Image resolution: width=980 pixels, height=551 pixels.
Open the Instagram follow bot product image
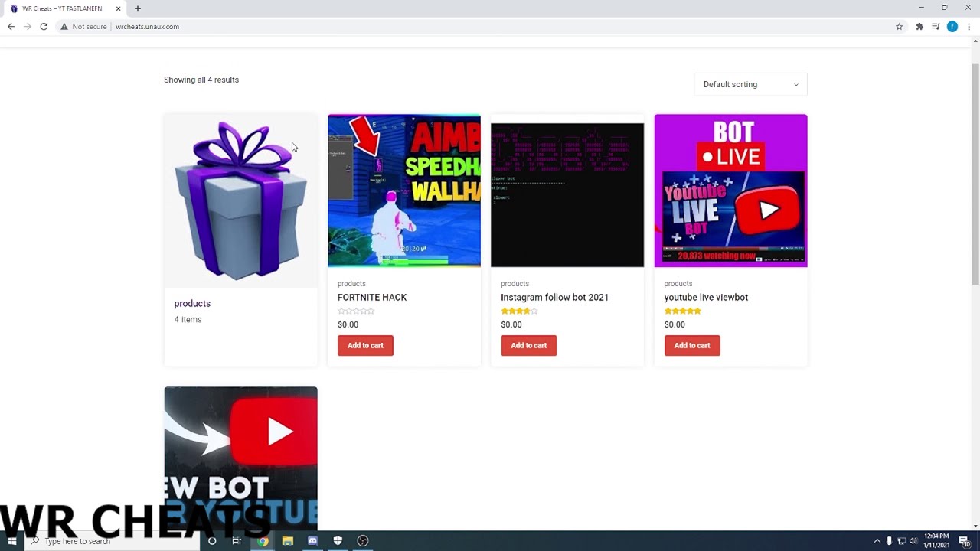point(567,191)
